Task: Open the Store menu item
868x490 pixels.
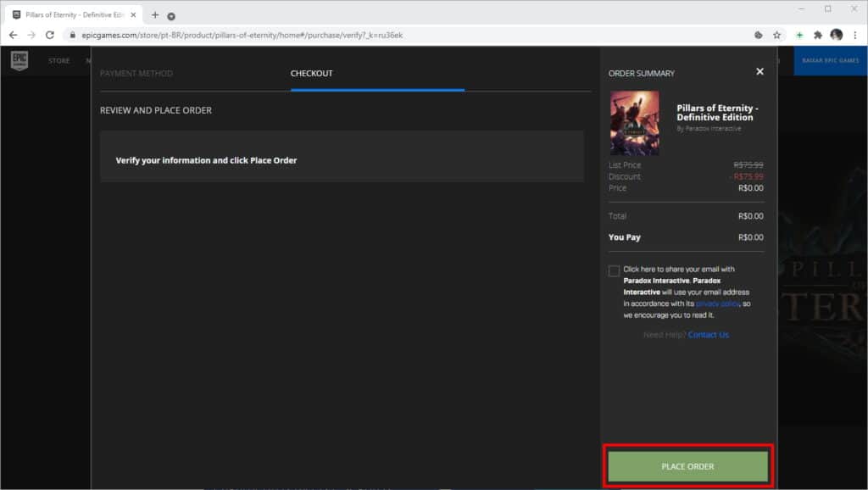Action: (x=58, y=60)
